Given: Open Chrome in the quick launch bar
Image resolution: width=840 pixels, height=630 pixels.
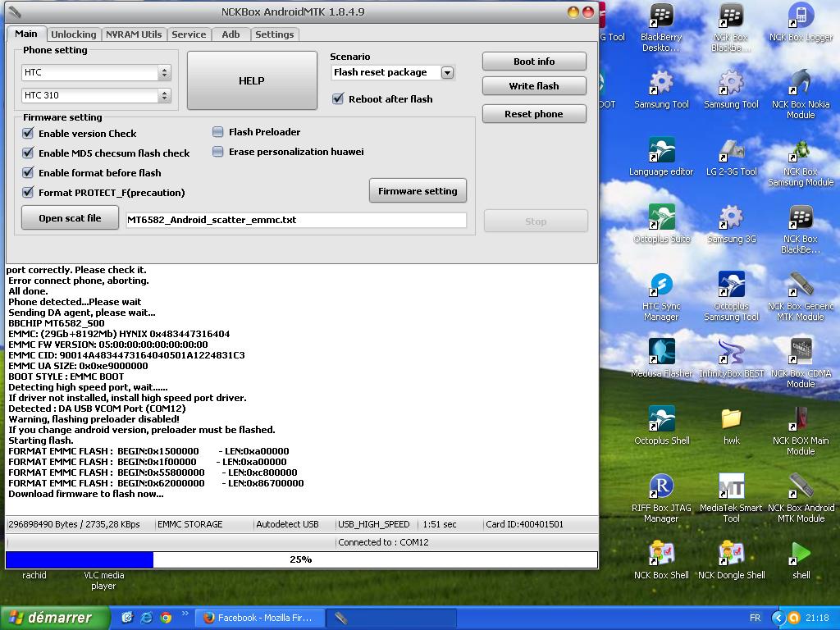Looking at the screenshot, I should pyautogui.click(x=166, y=618).
